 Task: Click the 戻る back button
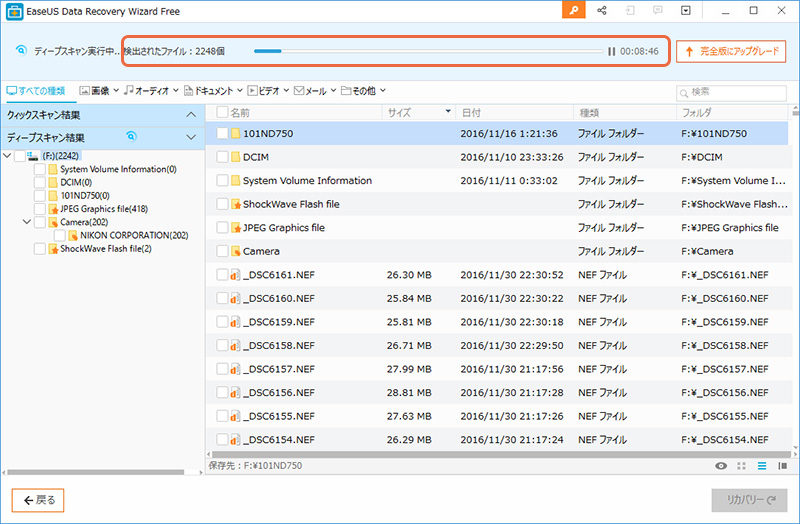click(x=38, y=500)
